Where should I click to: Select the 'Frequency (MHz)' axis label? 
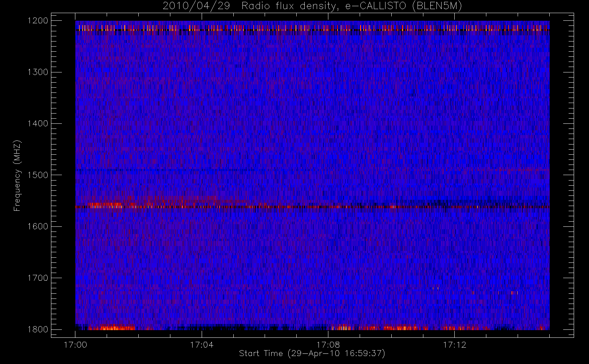click(x=17, y=175)
